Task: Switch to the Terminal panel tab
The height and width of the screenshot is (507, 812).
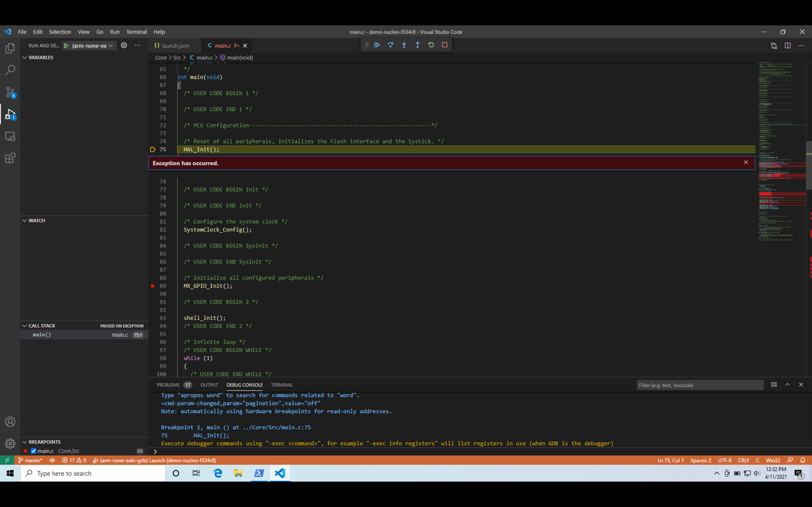Action: click(x=282, y=385)
